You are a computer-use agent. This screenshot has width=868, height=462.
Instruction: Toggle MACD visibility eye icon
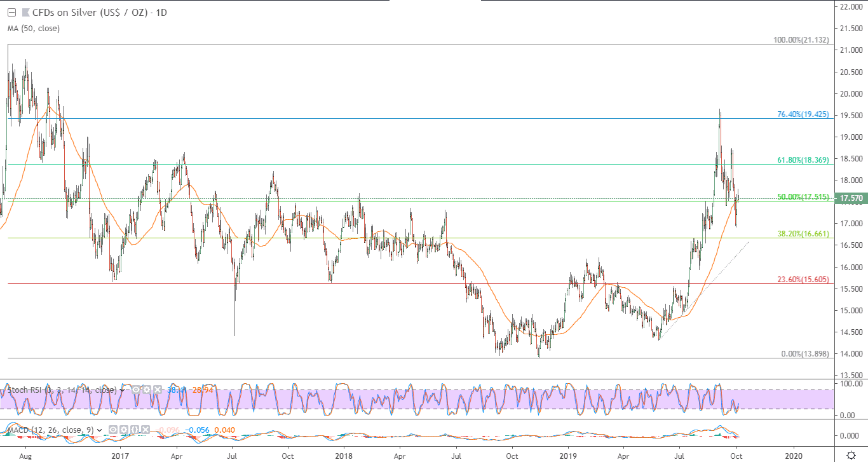(x=112, y=430)
